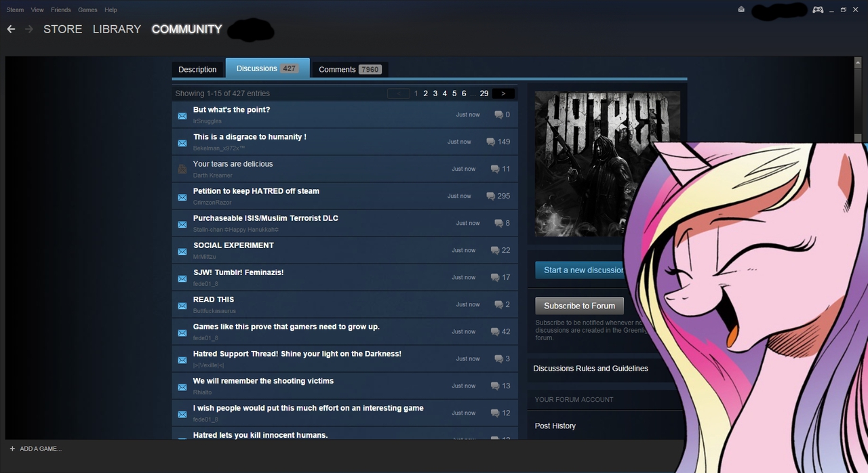
Task: Click the plus icon beside Add a Game
Action: pos(12,449)
